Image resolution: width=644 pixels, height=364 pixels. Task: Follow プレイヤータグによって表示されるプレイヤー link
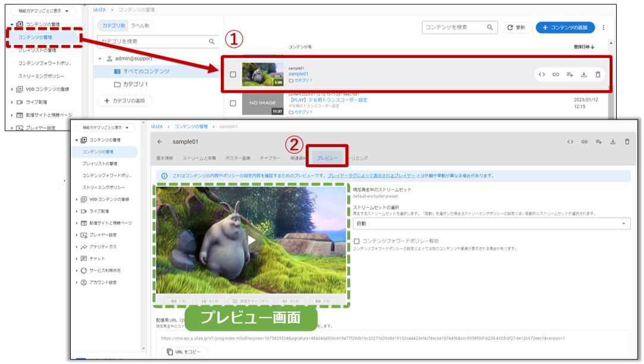(x=372, y=176)
